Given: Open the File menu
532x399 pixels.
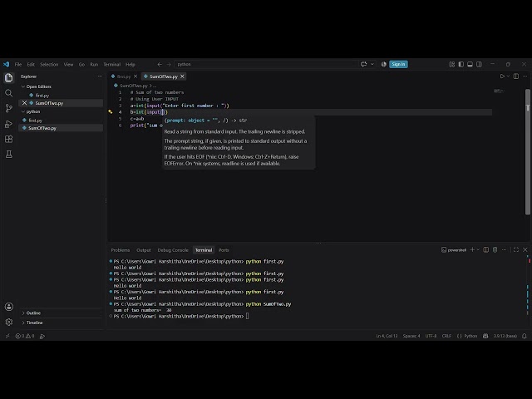Looking at the screenshot, I should (x=18, y=64).
